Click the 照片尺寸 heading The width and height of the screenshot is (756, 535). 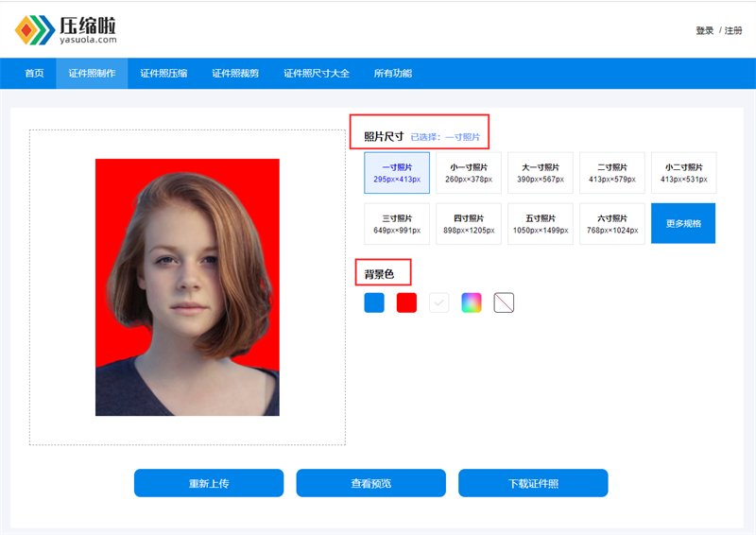(x=384, y=136)
